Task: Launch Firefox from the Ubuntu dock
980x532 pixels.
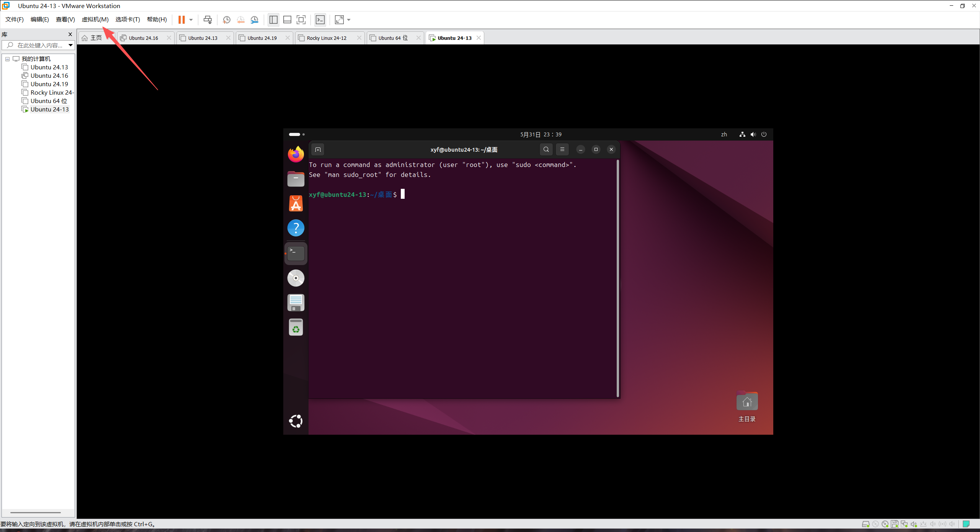Action: click(296, 154)
